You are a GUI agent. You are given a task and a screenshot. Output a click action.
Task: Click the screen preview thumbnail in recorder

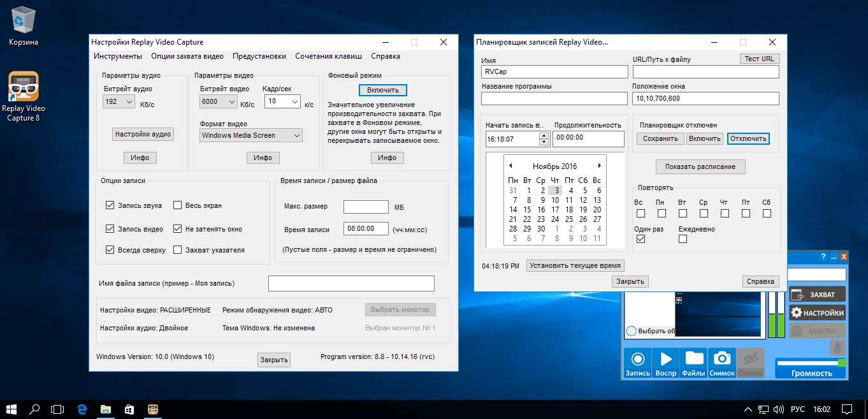(x=718, y=314)
